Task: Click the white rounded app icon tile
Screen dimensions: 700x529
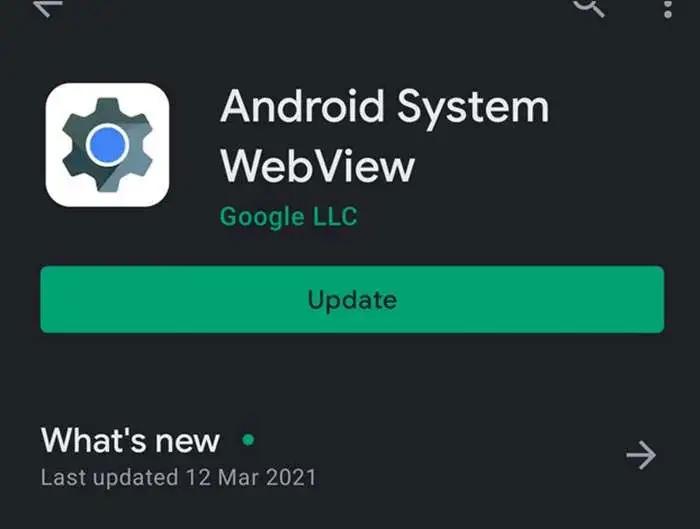Action: [x=107, y=145]
